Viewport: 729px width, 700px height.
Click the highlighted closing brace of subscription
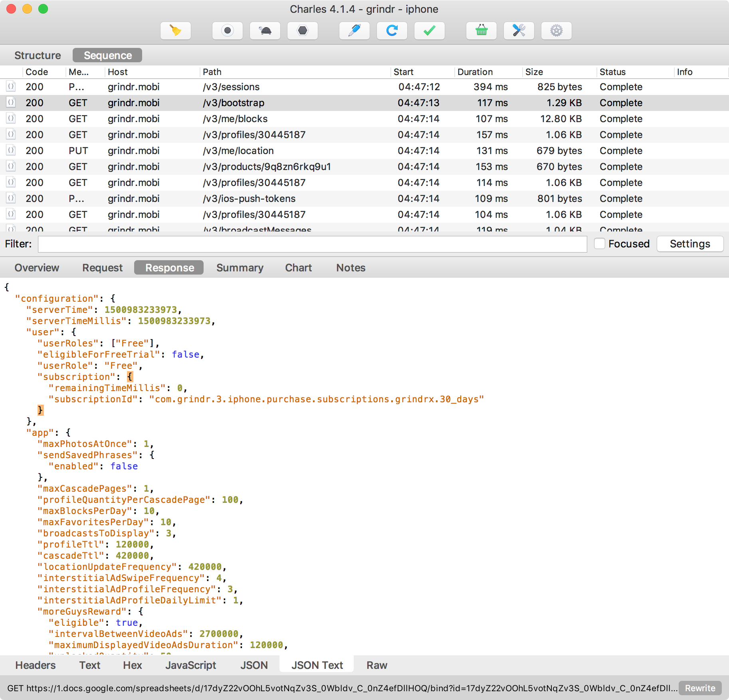point(40,410)
